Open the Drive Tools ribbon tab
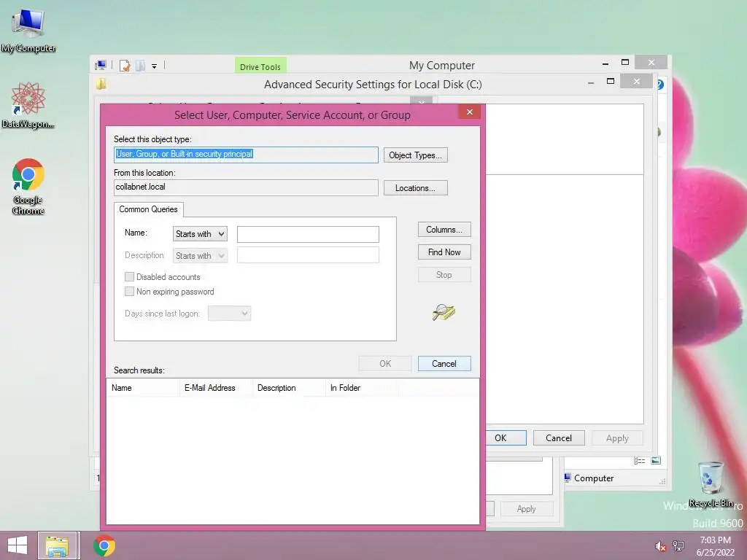Screen dimensions: 747x560 [x=260, y=66]
